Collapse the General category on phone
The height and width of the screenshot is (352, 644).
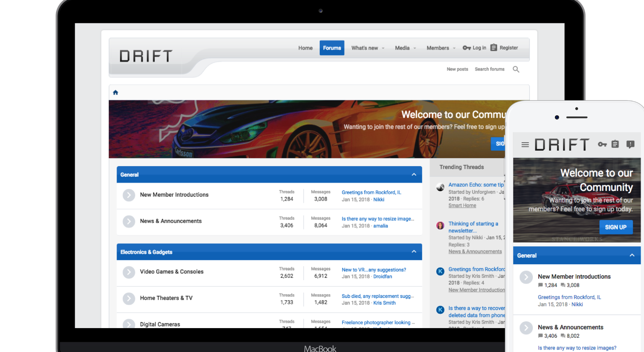[x=632, y=256]
